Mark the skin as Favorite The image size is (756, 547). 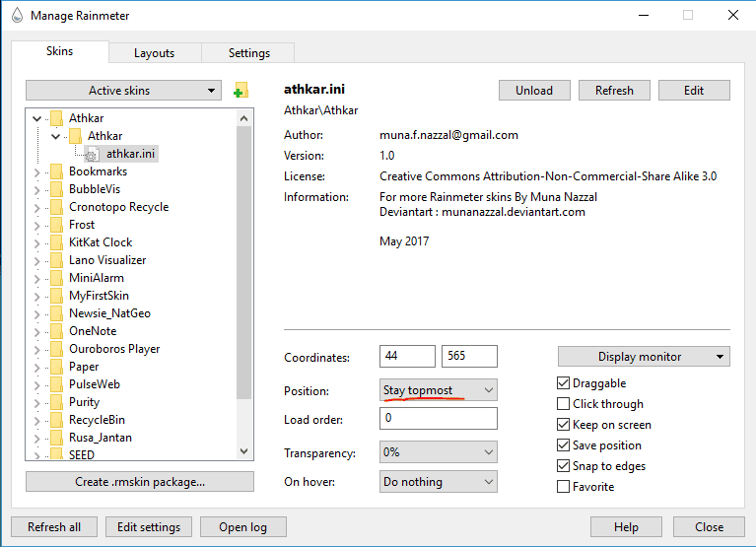coord(564,487)
